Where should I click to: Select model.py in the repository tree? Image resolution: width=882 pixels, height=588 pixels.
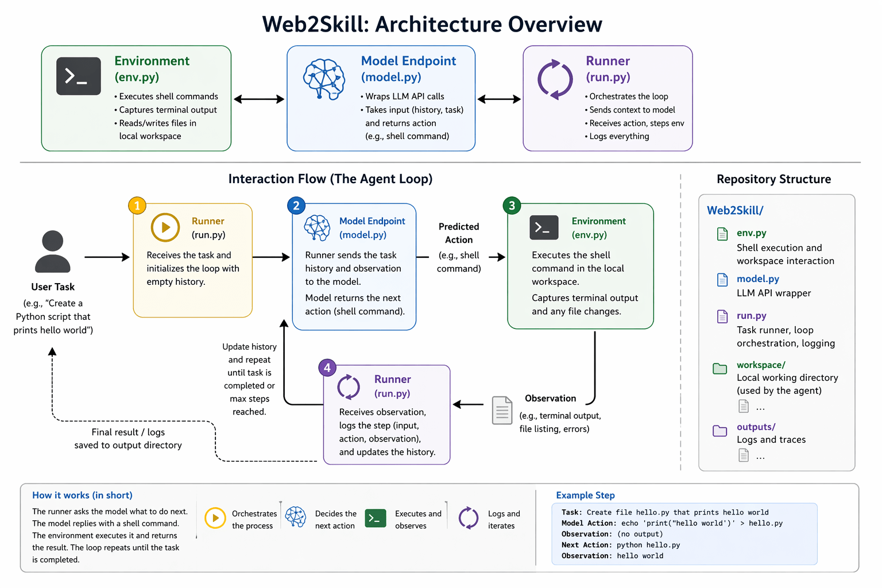point(758,278)
